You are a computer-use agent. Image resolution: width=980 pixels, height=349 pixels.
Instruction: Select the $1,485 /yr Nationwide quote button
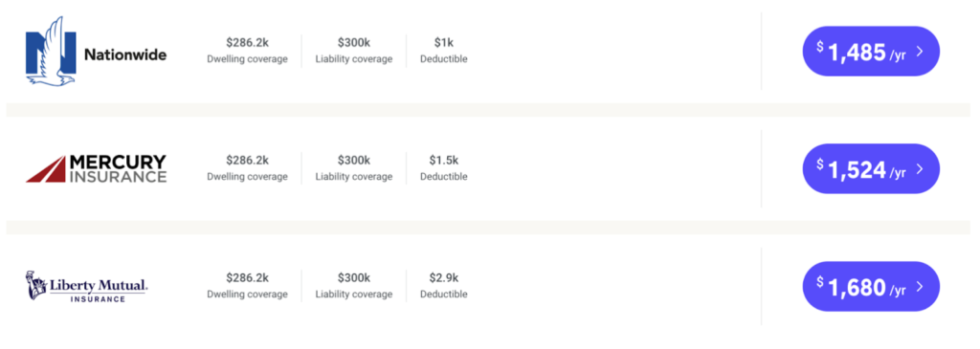[871, 52]
